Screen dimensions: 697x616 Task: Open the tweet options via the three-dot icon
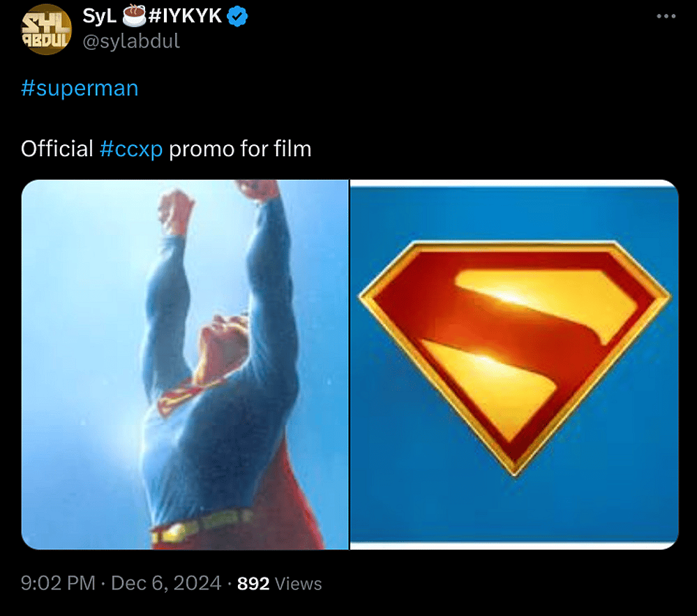[664, 17]
